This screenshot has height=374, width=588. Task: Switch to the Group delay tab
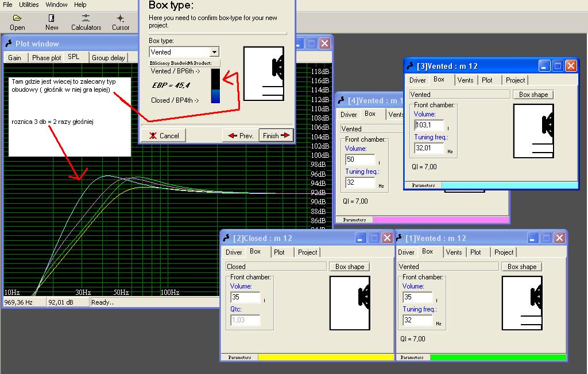[x=109, y=58]
